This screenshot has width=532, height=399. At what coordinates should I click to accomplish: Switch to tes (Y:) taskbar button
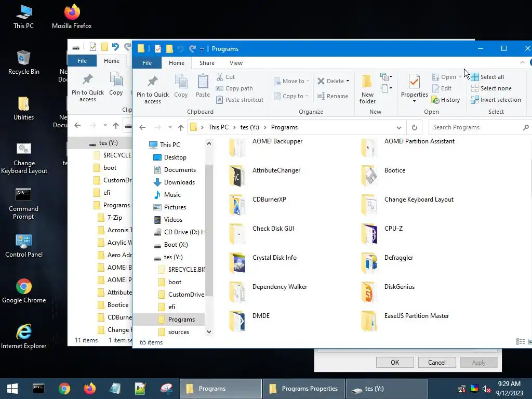[387, 389]
